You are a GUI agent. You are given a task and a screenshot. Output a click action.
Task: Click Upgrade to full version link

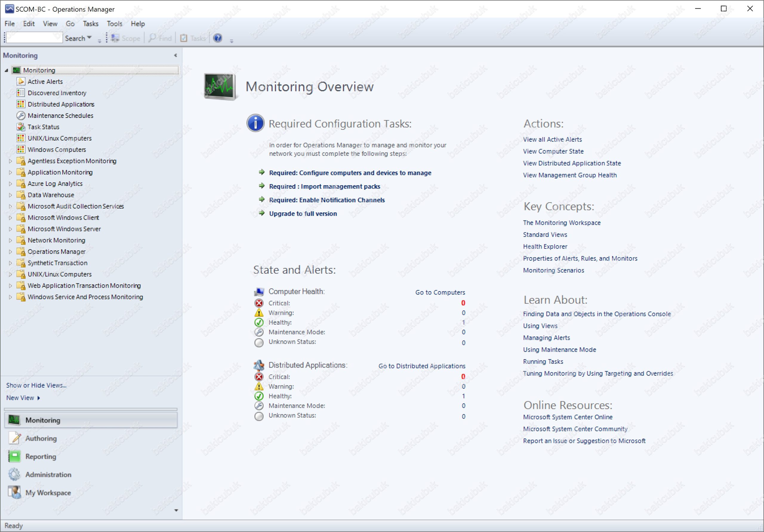(x=303, y=214)
